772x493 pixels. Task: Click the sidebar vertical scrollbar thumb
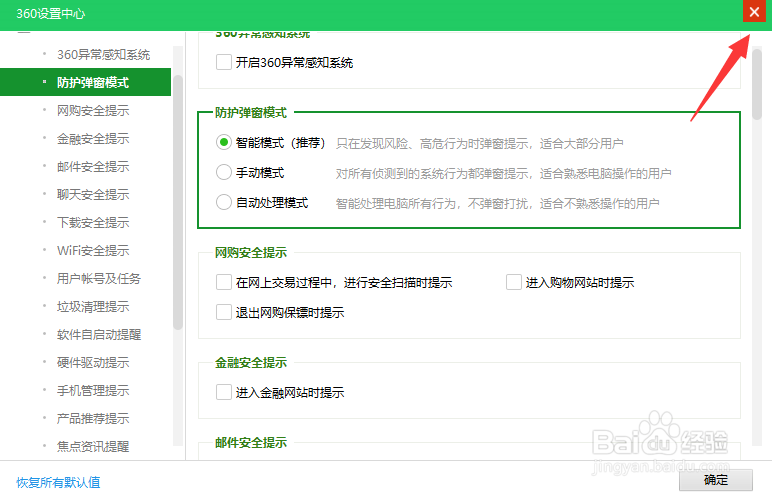178,202
